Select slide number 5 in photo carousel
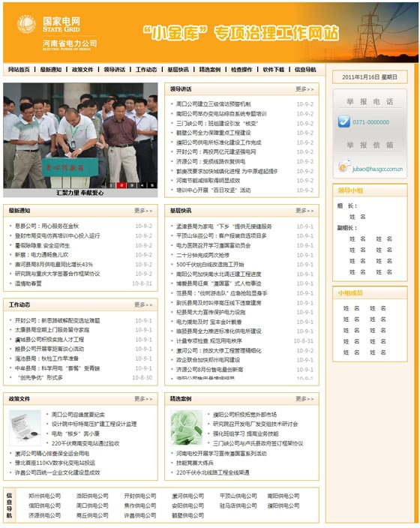The height and width of the screenshot is (528, 420). [152, 184]
